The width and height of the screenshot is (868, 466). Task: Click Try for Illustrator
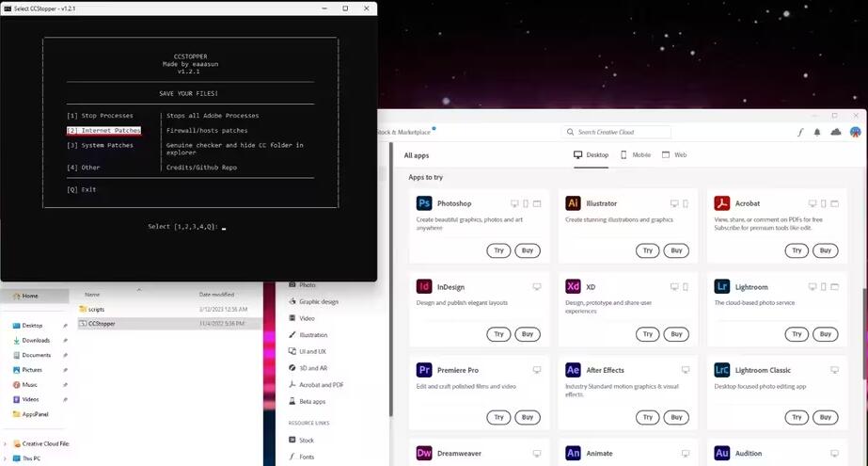point(648,250)
